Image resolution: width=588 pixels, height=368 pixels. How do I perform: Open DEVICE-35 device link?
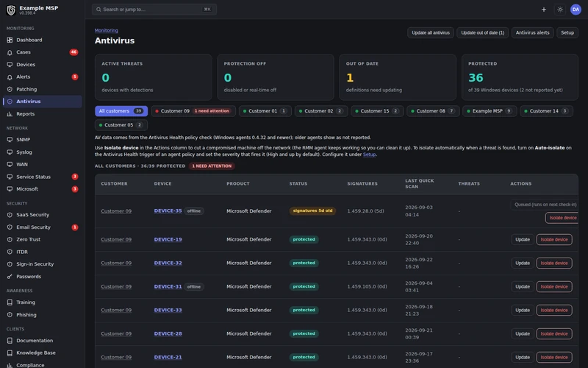pyautogui.click(x=168, y=211)
